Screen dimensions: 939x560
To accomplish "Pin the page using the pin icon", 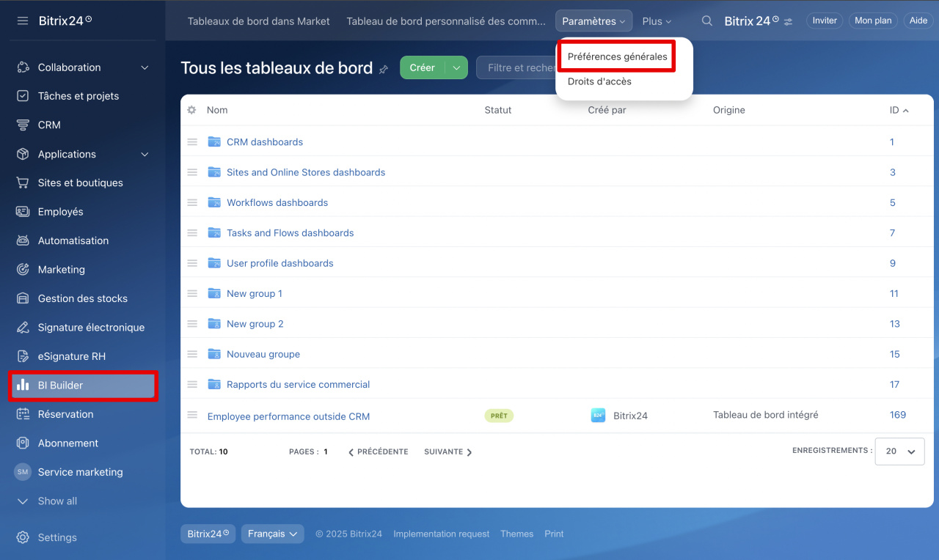I will [384, 70].
